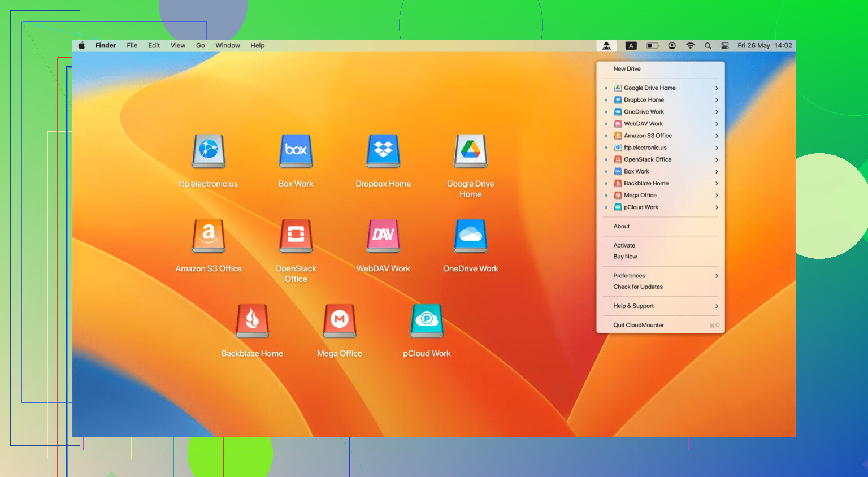Select the WebDAV Work desktop drive icon
The width and height of the screenshot is (868, 477).
[383, 236]
